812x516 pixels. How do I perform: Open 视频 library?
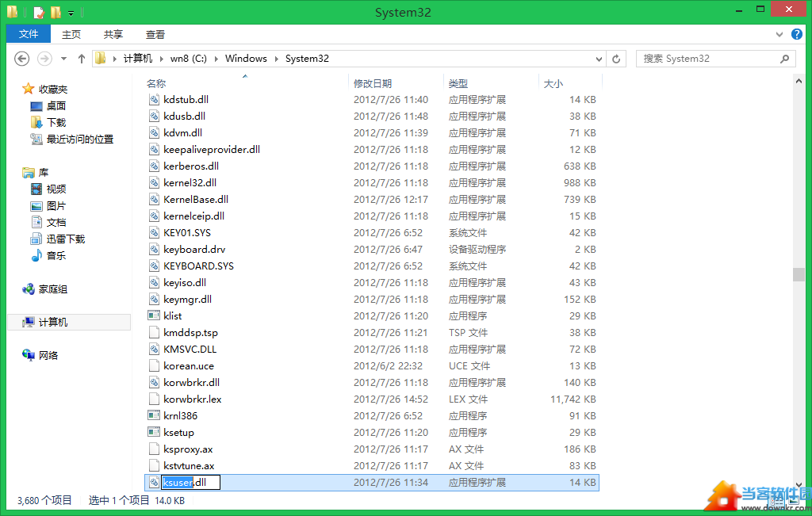tap(56, 189)
